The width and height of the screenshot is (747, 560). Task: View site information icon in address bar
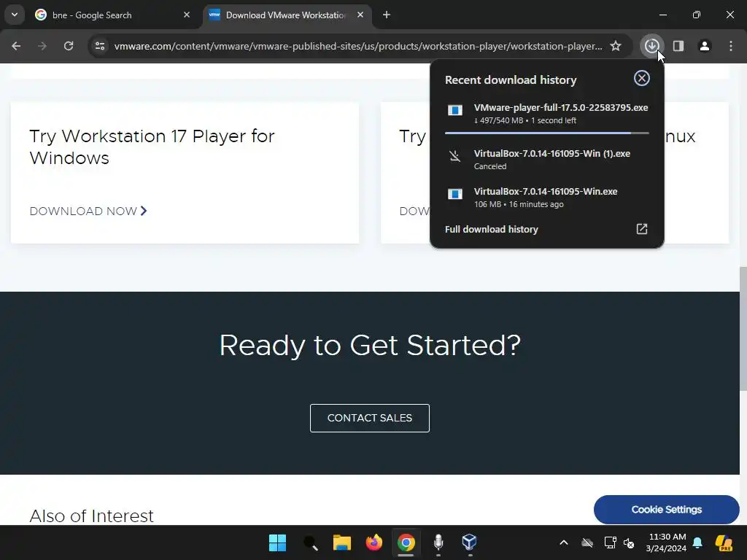(x=100, y=46)
